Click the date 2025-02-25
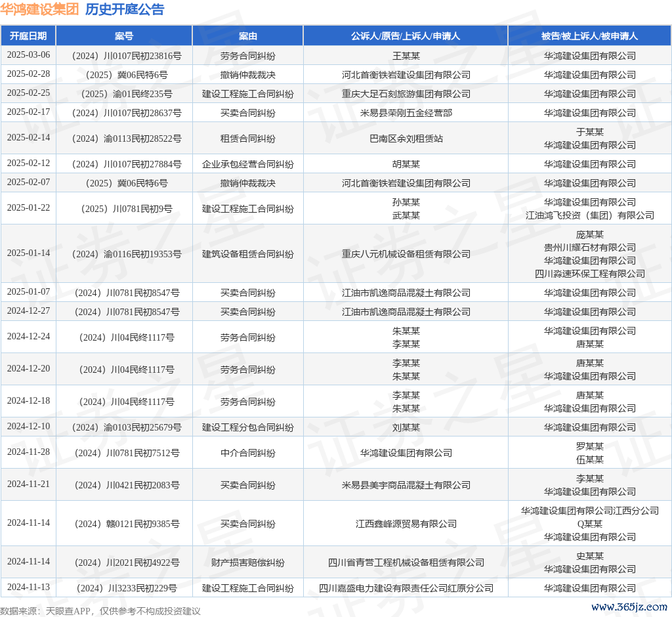672x617 pixels. point(28,93)
